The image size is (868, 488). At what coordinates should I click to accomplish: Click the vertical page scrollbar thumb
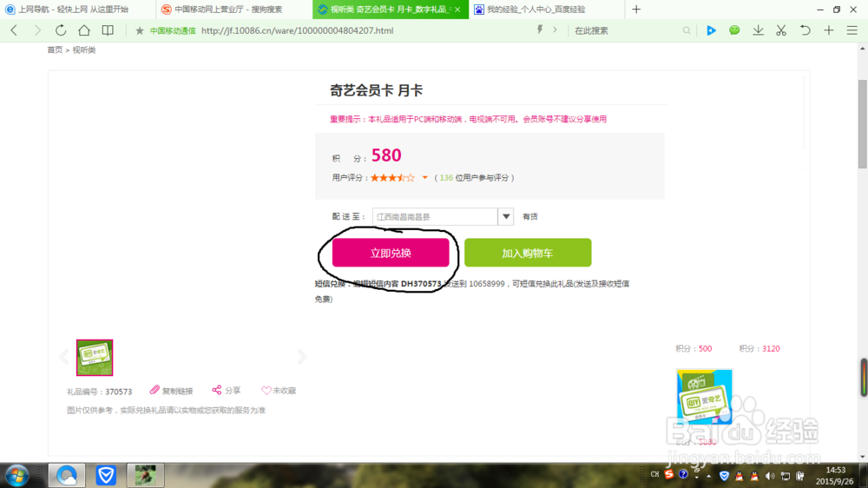(x=863, y=123)
